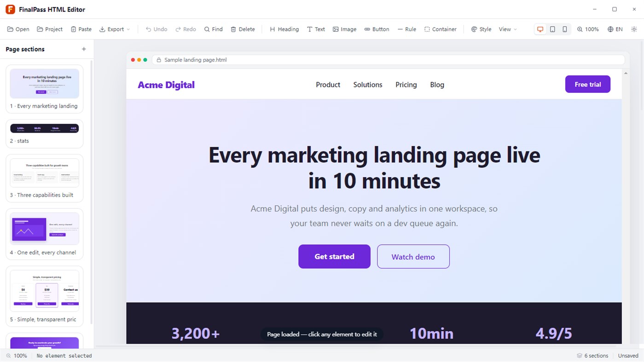Select the 'One edit, every channel' section
The height and width of the screenshot is (362, 644).
[x=45, y=234]
